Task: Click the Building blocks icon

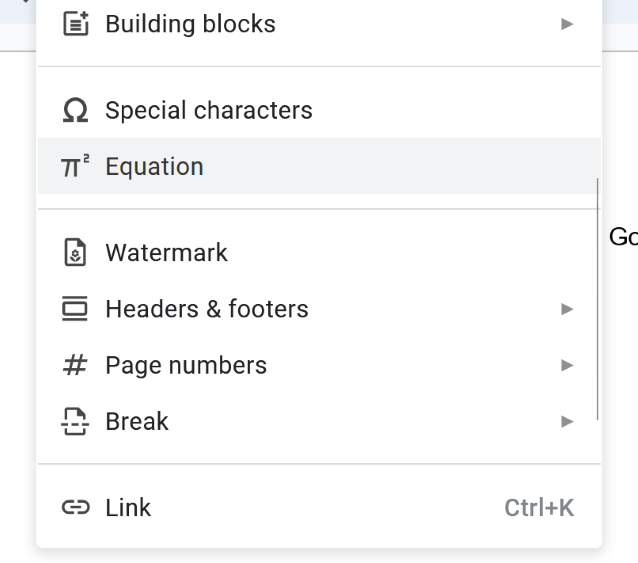Action: point(75,23)
